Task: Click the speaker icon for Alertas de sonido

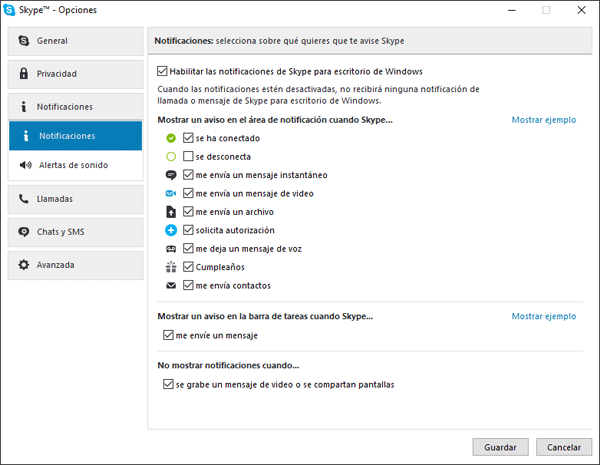Action: coord(24,165)
